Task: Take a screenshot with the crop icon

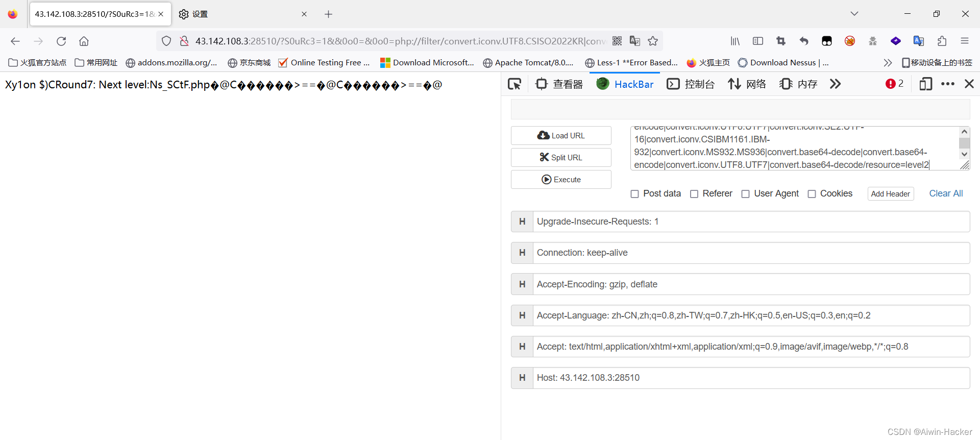Action: point(781,41)
